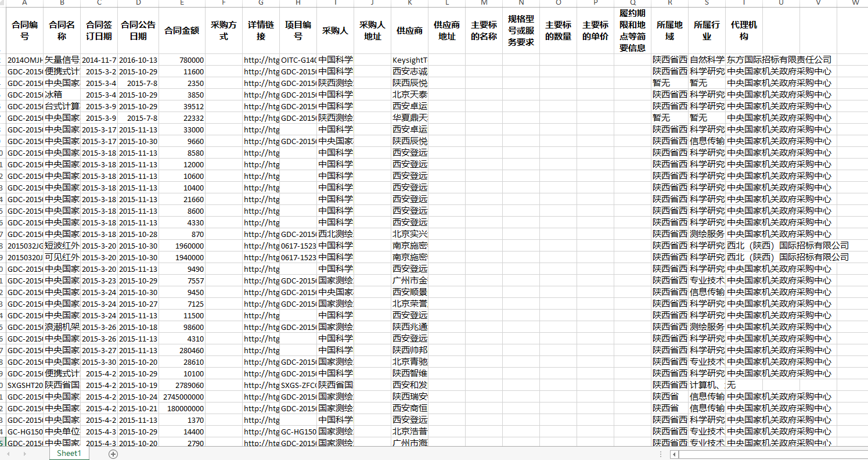This screenshot has height=460, width=868.
Task: Select the 合同签订日期 header cell
Action: pos(99,31)
